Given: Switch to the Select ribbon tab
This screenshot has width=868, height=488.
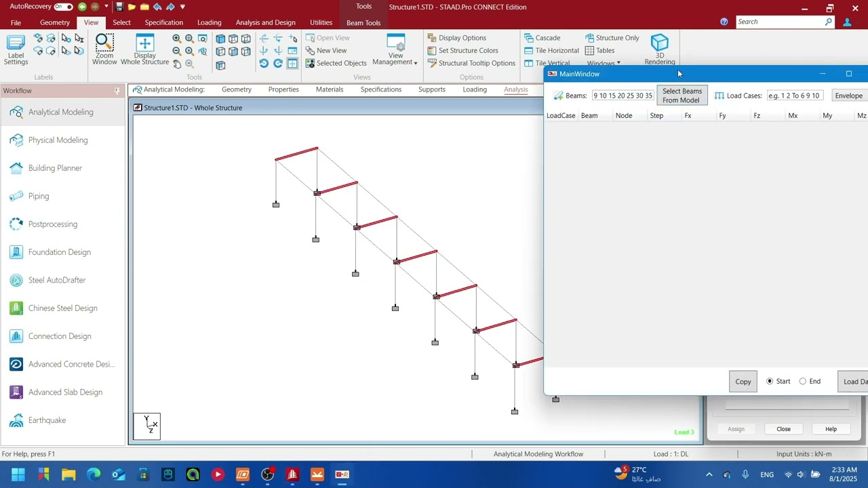Looking at the screenshot, I should click(x=122, y=22).
